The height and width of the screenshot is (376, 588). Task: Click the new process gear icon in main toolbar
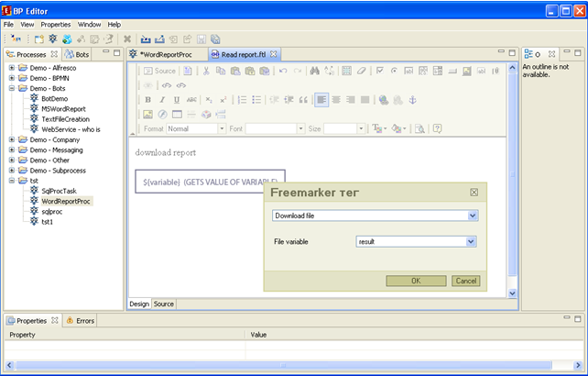pyautogui.click(x=53, y=39)
